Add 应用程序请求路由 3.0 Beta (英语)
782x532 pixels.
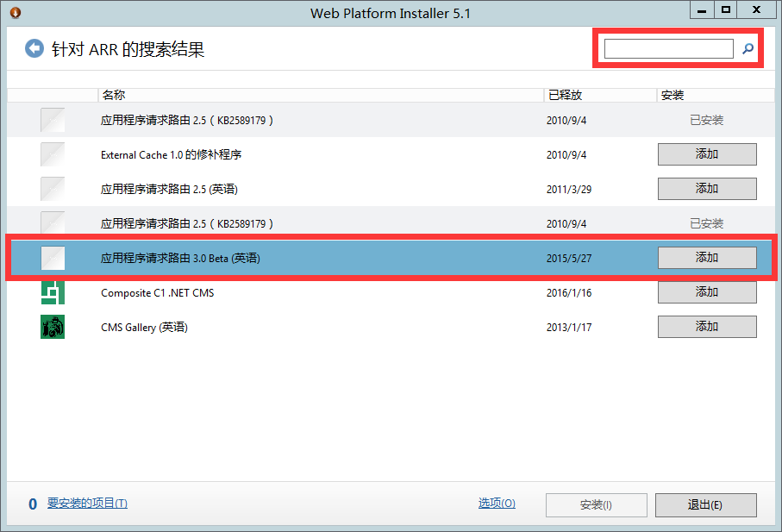pos(706,257)
